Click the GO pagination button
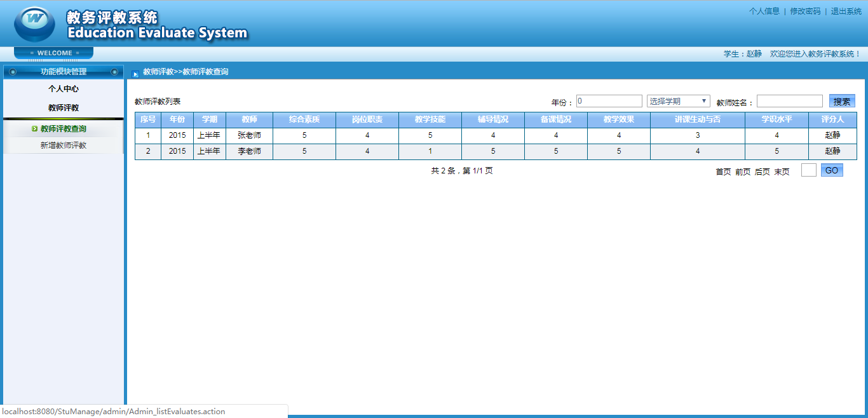Image resolution: width=868 pixels, height=418 pixels. (831, 170)
